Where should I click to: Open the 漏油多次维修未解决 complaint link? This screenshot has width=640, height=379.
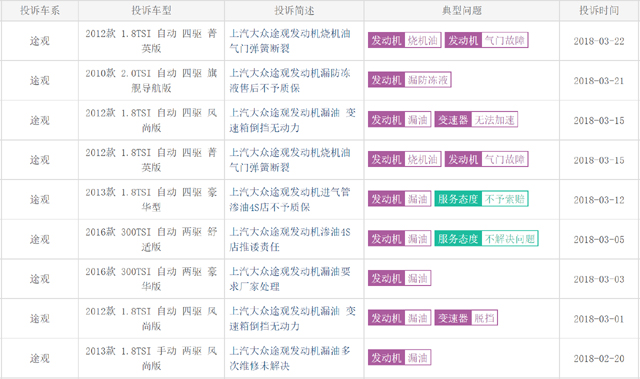pos(290,358)
